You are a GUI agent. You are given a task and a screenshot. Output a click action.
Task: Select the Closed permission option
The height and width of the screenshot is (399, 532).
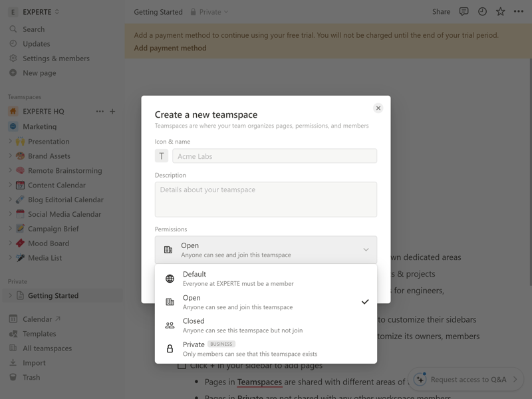pyautogui.click(x=266, y=325)
